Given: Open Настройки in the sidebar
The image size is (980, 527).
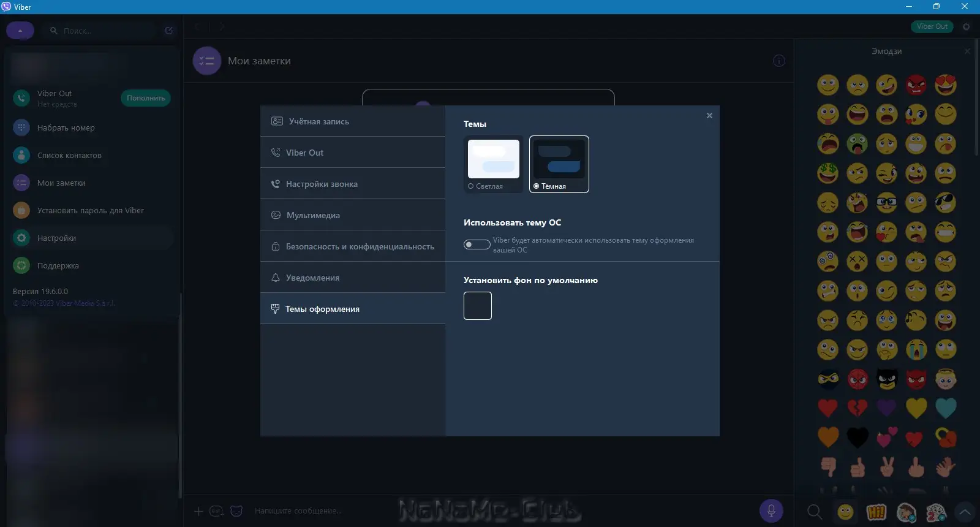Looking at the screenshot, I should pos(92,238).
